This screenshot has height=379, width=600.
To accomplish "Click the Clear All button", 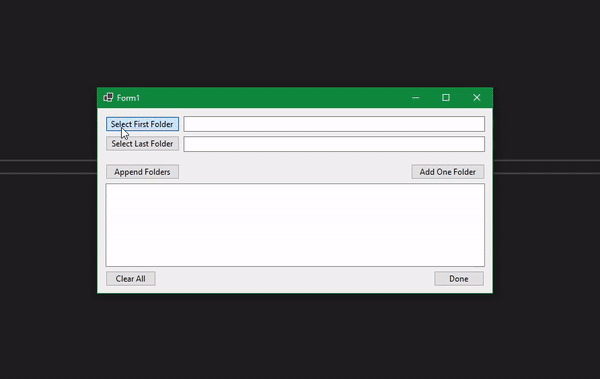I will pos(130,279).
